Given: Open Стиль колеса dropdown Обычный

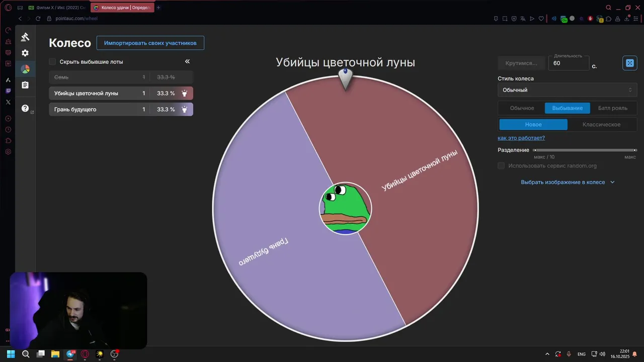Looking at the screenshot, I should click(x=567, y=90).
